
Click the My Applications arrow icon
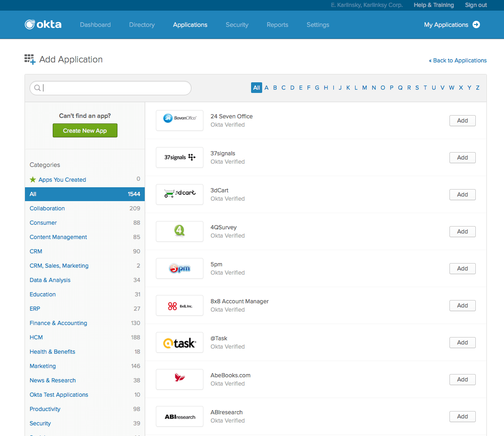[x=476, y=25]
